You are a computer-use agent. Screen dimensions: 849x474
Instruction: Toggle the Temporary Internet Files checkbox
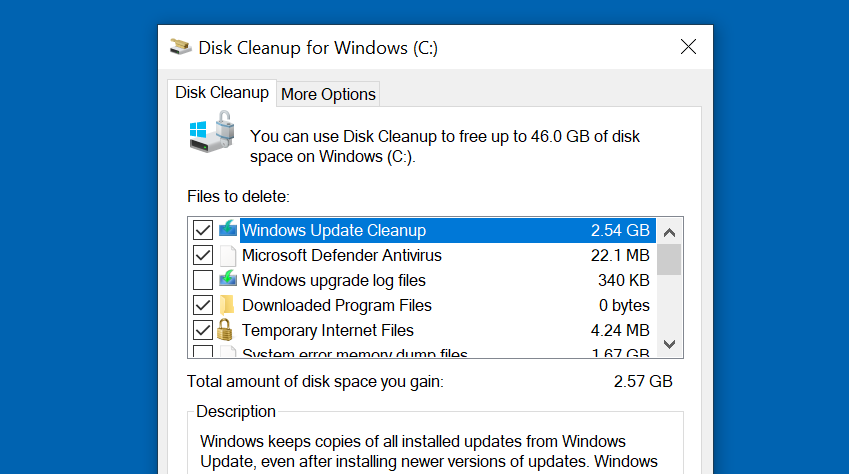[x=202, y=330]
